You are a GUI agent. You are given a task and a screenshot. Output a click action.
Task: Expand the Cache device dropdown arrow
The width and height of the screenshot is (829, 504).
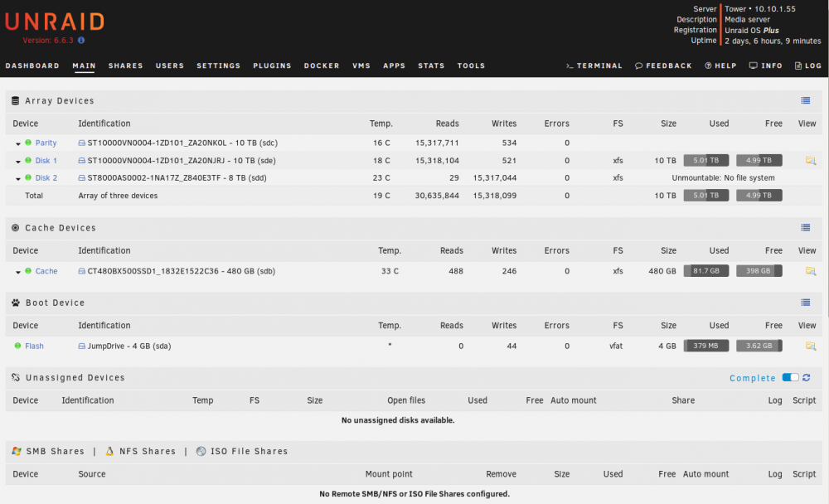coord(18,273)
